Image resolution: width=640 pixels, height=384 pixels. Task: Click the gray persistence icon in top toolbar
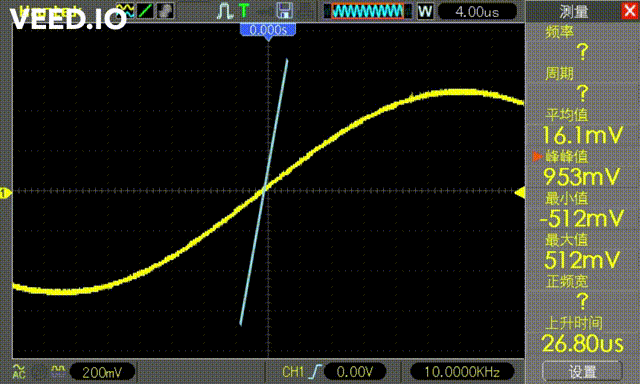165,11
